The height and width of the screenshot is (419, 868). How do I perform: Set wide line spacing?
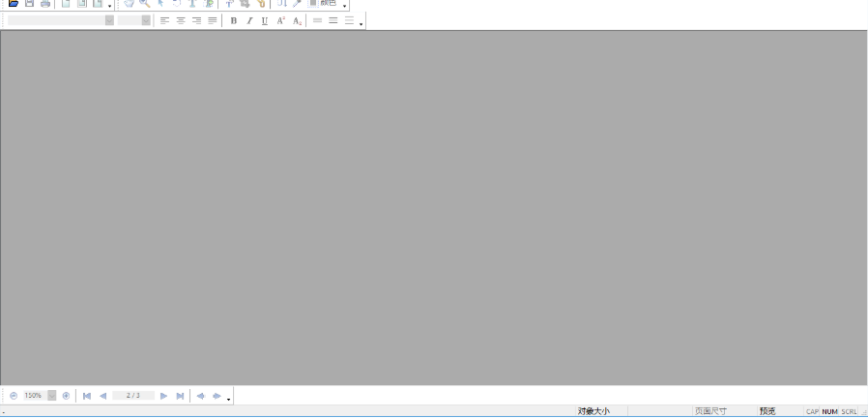point(349,20)
